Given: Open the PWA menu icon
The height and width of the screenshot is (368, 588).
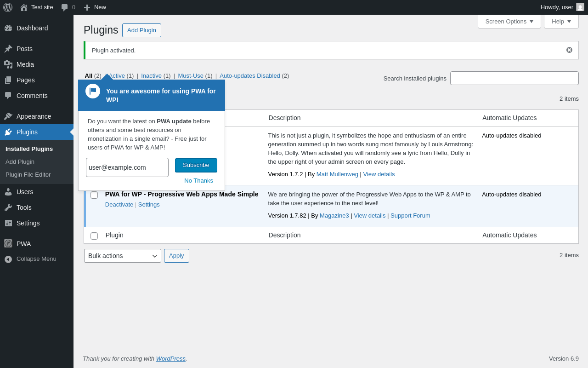Looking at the screenshot, I should click(x=8, y=243).
